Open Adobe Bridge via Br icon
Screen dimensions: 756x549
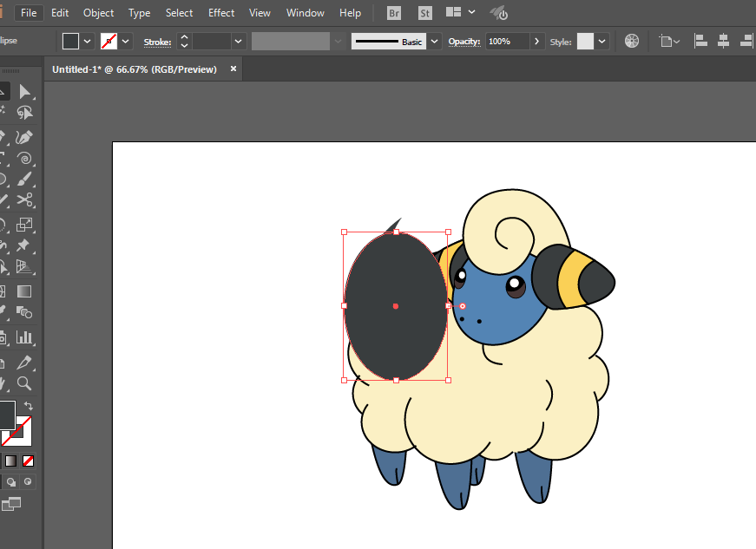point(394,13)
